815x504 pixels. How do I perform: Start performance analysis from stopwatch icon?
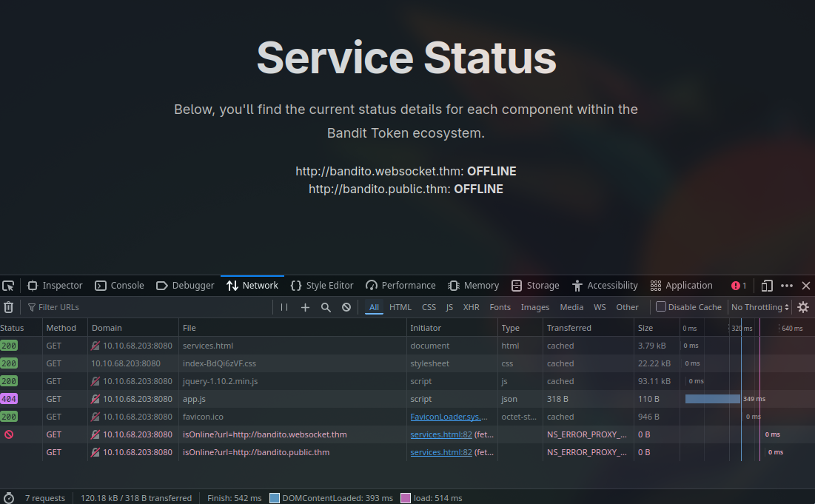[9, 498]
